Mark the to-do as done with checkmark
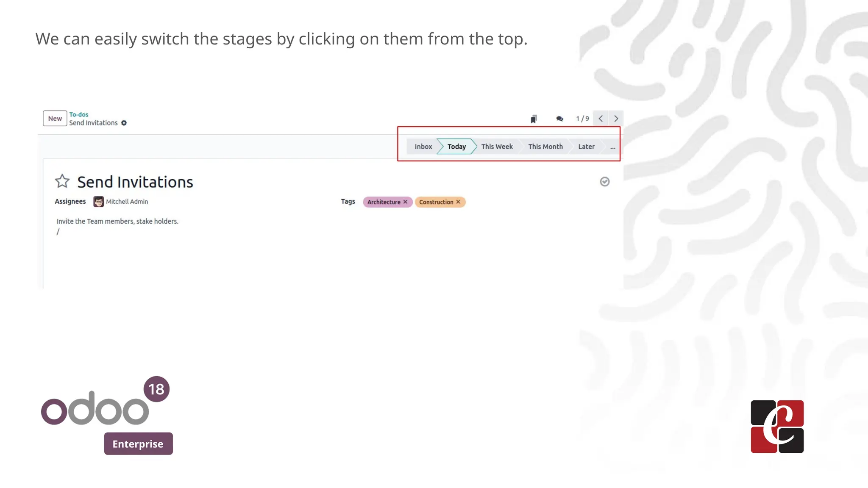The height and width of the screenshot is (488, 868). pyautogui.click(x=604, y=182)
